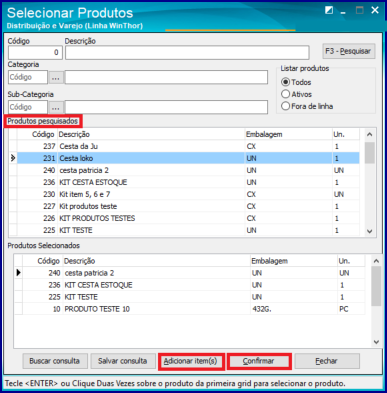Select selected row PRODUTO TESTE 10
The height and width of the screenshot is (393, 387).
coord(194,309)
